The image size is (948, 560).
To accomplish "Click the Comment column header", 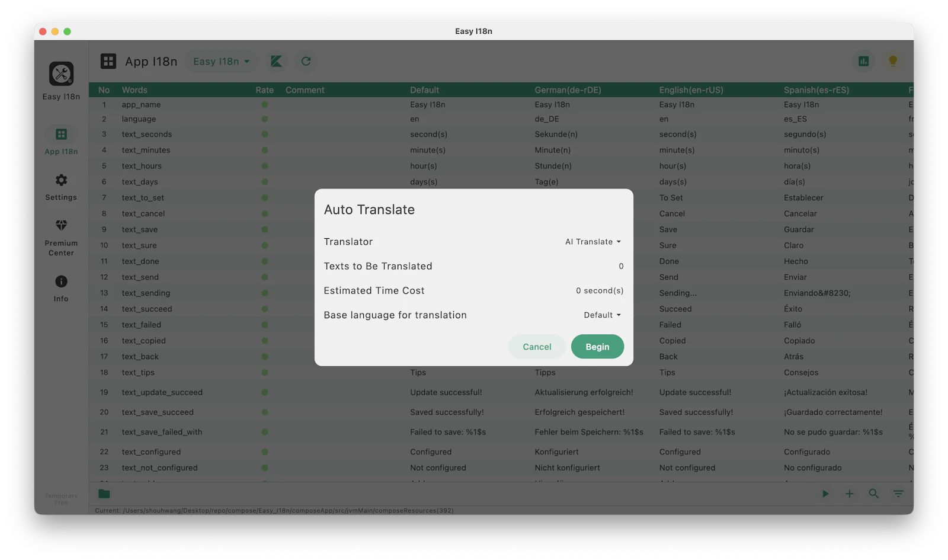I will [305, 90].
